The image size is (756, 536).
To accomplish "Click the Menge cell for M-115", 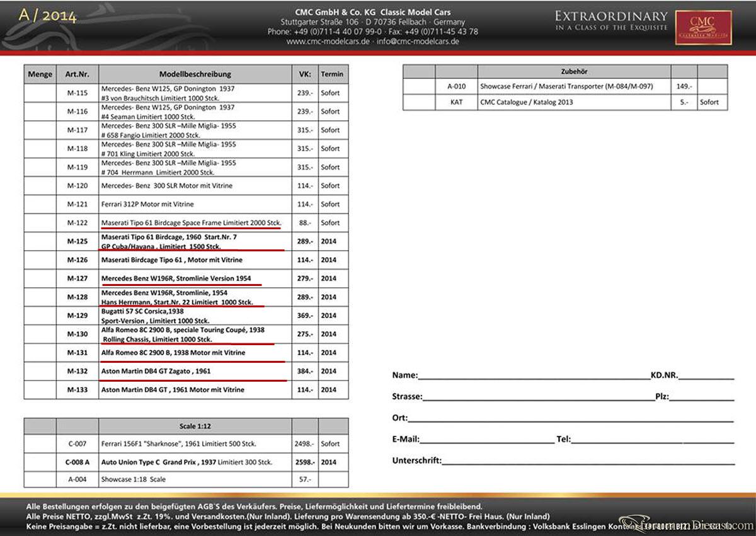I will click(x=40, y=93).
